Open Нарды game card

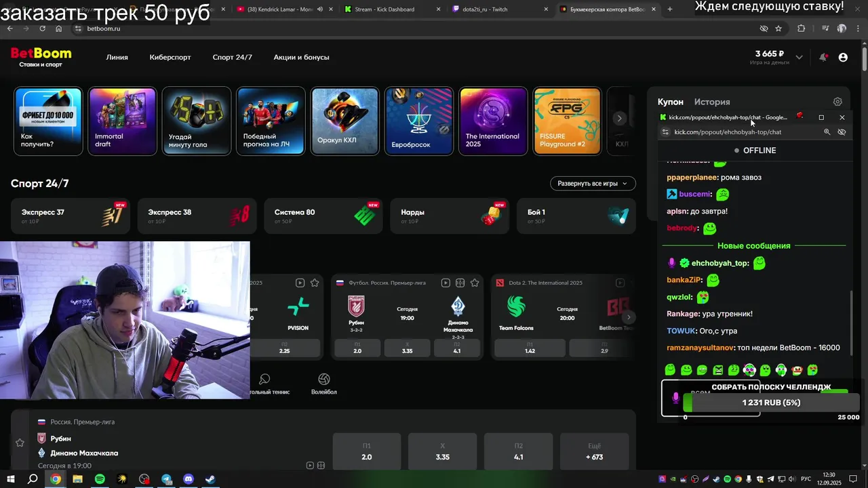(x=450, y=216)
